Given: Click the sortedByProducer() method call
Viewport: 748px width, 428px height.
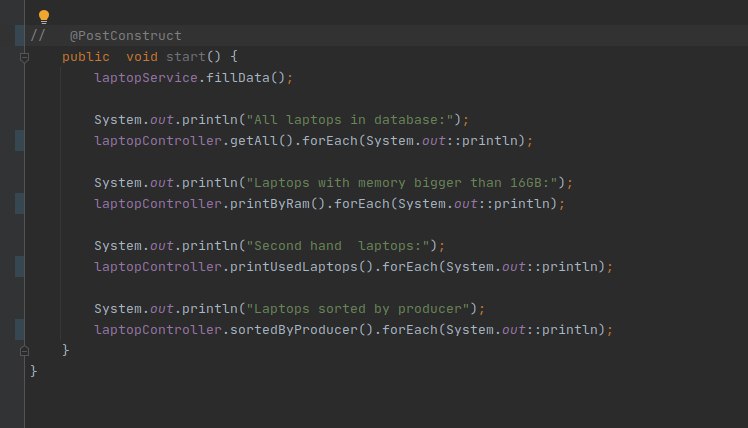Looking at the screenshot, I should point(301,330).
